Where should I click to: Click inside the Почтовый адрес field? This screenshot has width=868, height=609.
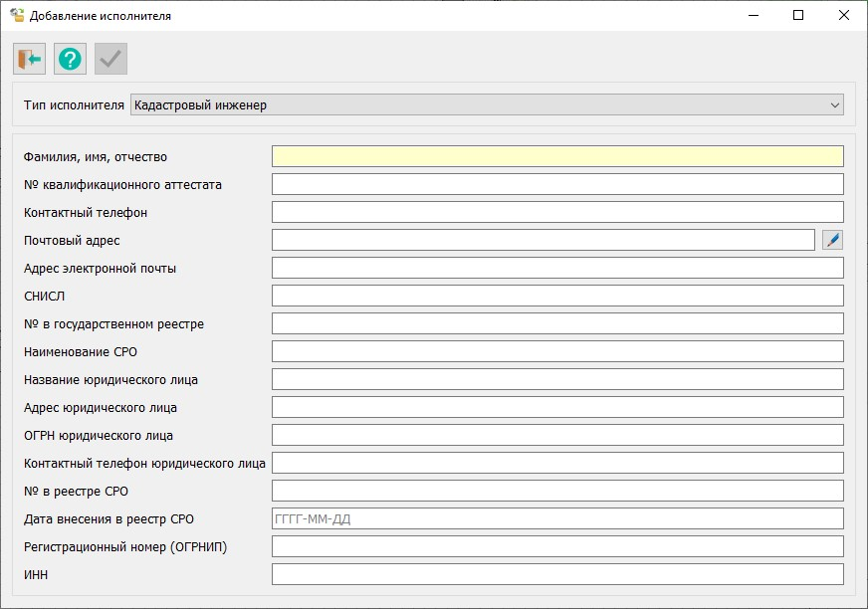(542, 240)
